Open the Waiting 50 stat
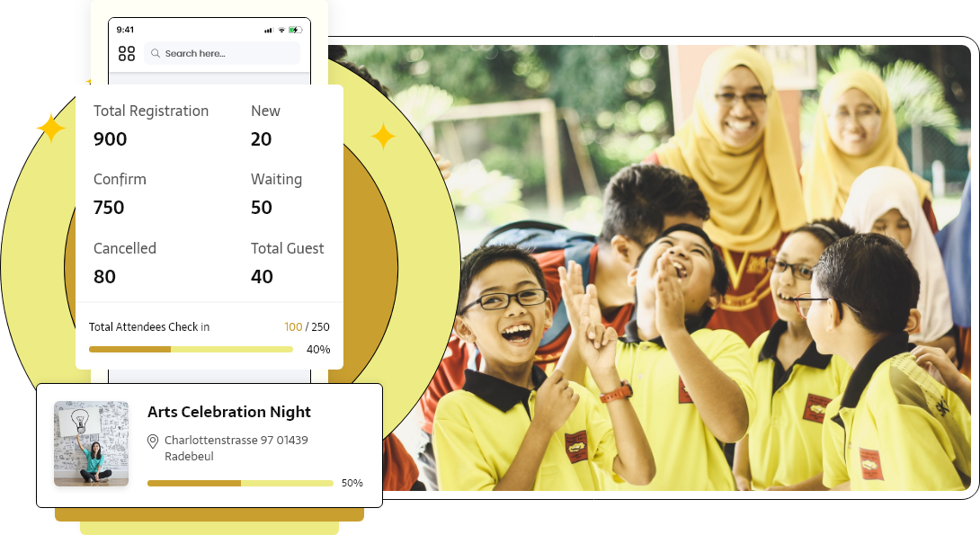Viewport: 980px width, 535px height. [x=276, y=193]
